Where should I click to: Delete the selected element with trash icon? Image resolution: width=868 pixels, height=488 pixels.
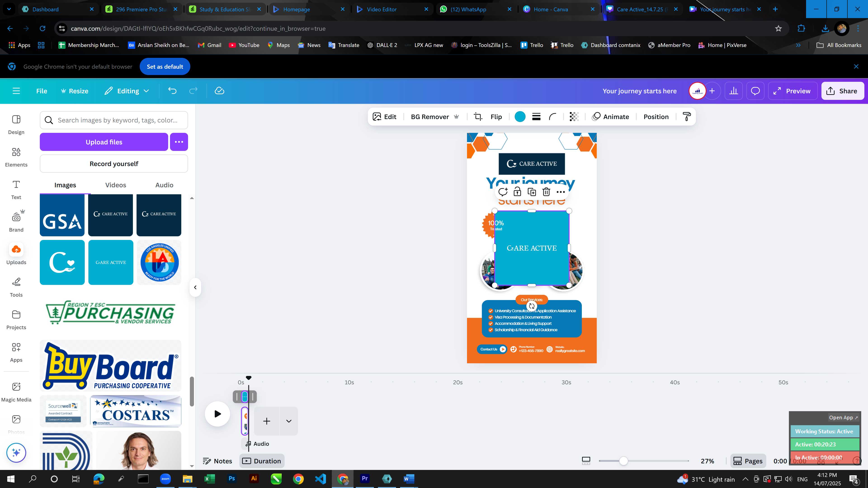[x=546, y=192]
